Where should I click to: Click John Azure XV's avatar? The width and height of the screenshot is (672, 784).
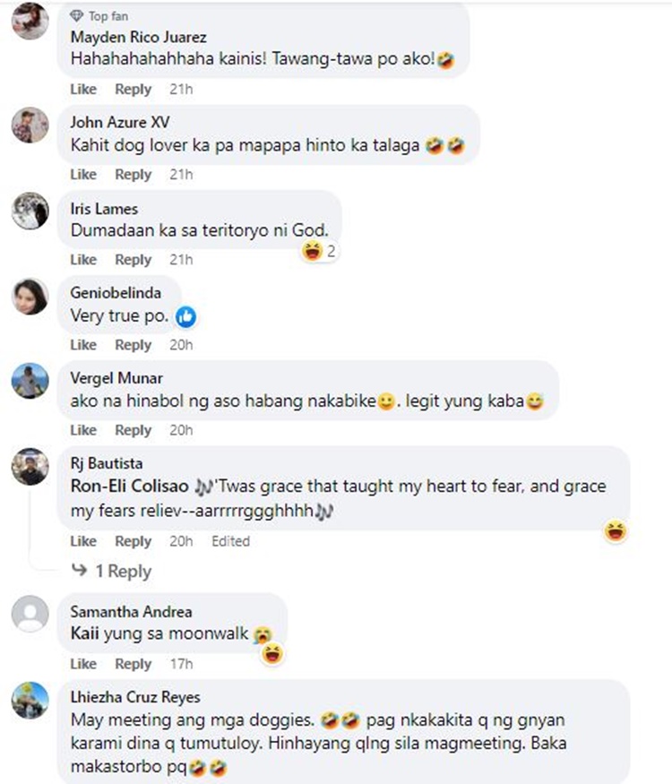[x=30, y=125]
